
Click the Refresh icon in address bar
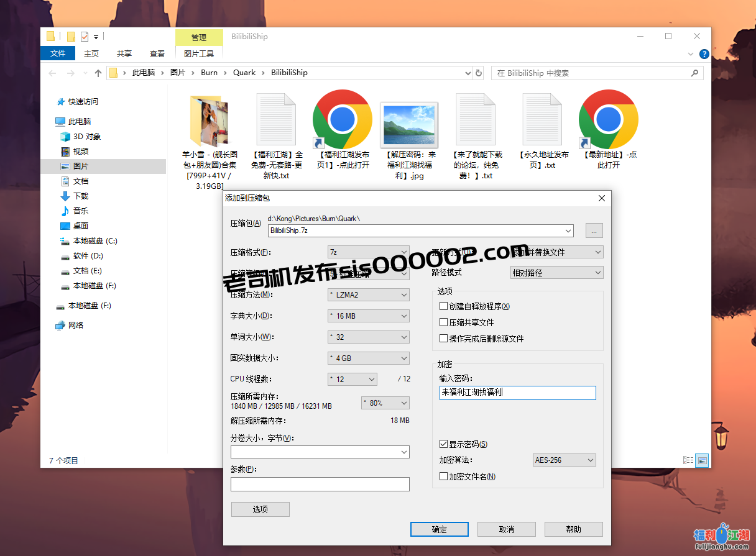click(478, 73)
